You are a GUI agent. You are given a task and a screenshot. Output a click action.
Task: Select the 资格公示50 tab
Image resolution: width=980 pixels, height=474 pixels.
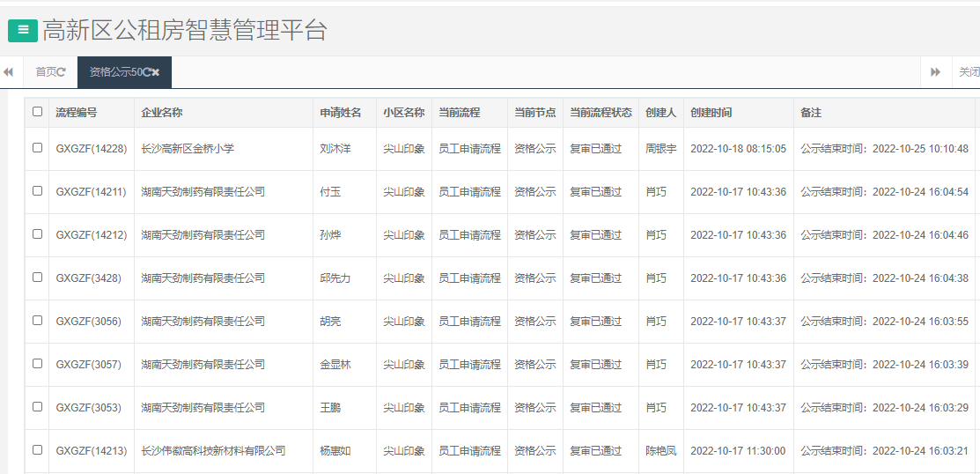pos(114,72)
